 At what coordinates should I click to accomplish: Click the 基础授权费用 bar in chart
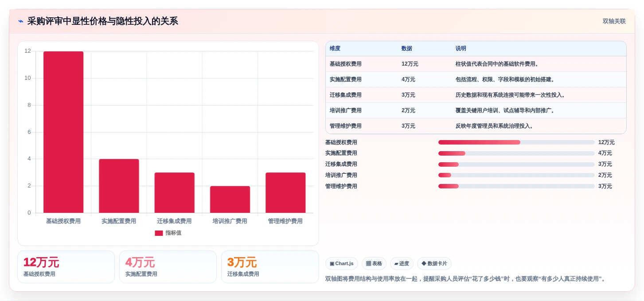coord(63,132)
